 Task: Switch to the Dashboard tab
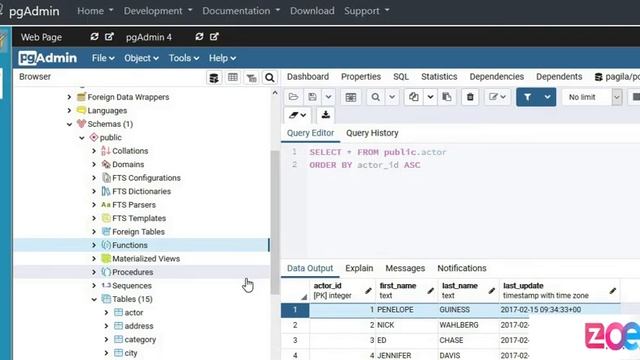pos(308,77)
